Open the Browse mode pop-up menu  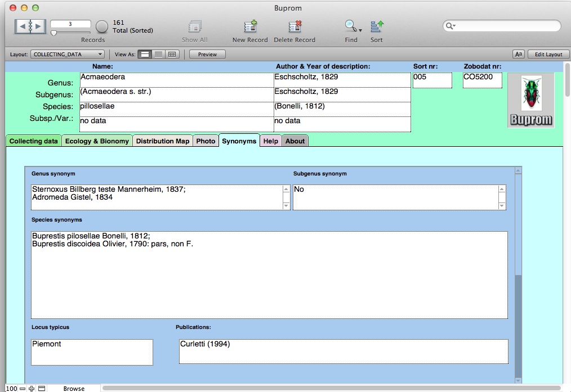[x=74, y=389]
